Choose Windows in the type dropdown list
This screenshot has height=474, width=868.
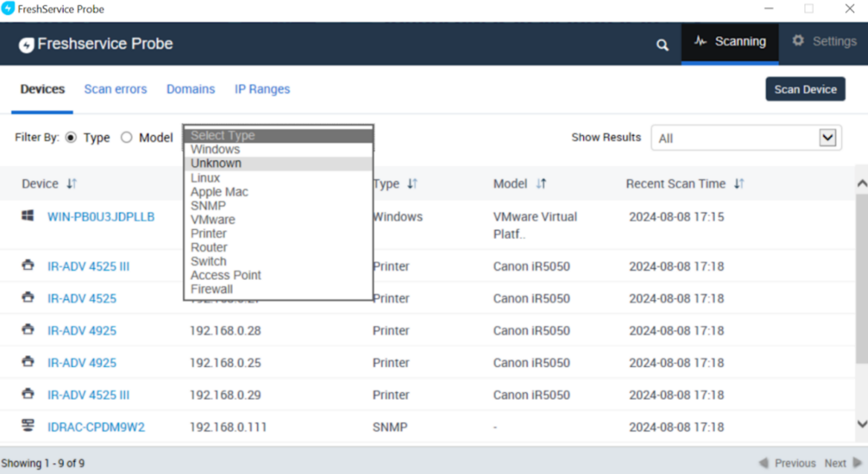coord(278,149)
